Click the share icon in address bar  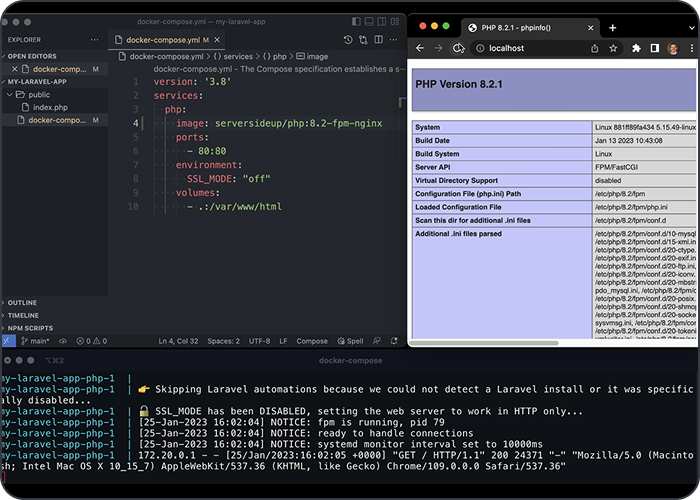[595, 47]
